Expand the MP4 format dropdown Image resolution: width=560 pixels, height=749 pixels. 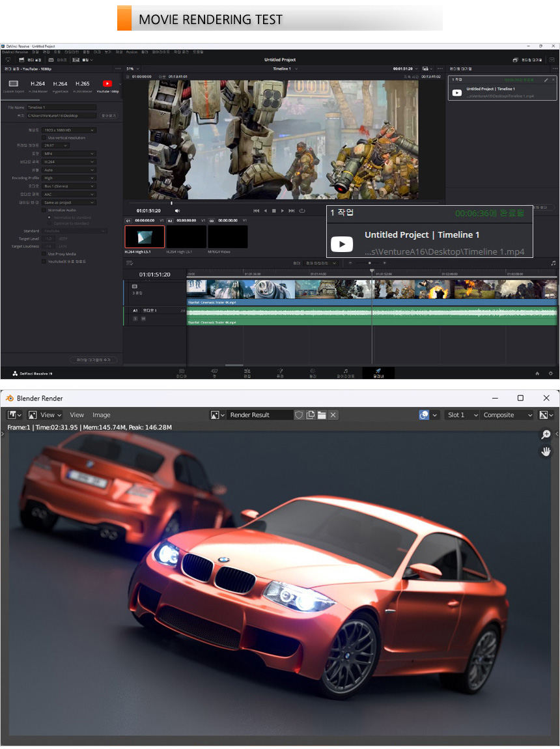[x=68, y=154]
